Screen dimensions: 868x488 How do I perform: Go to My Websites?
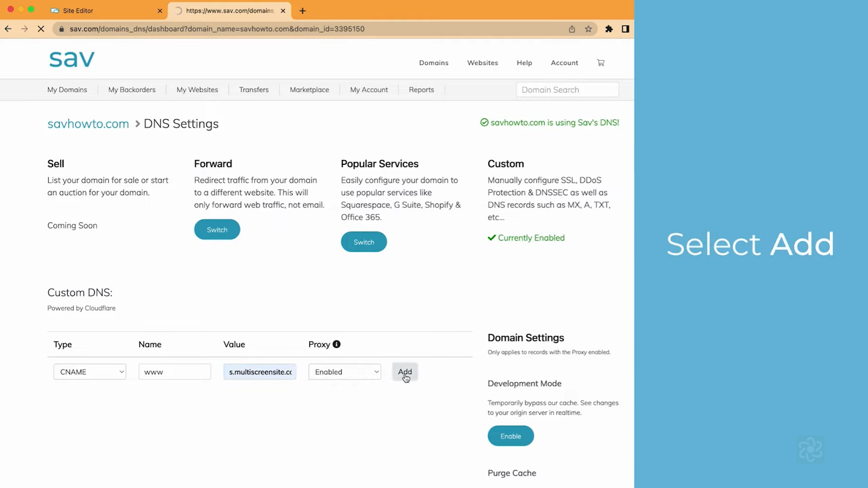click(197, 90)
